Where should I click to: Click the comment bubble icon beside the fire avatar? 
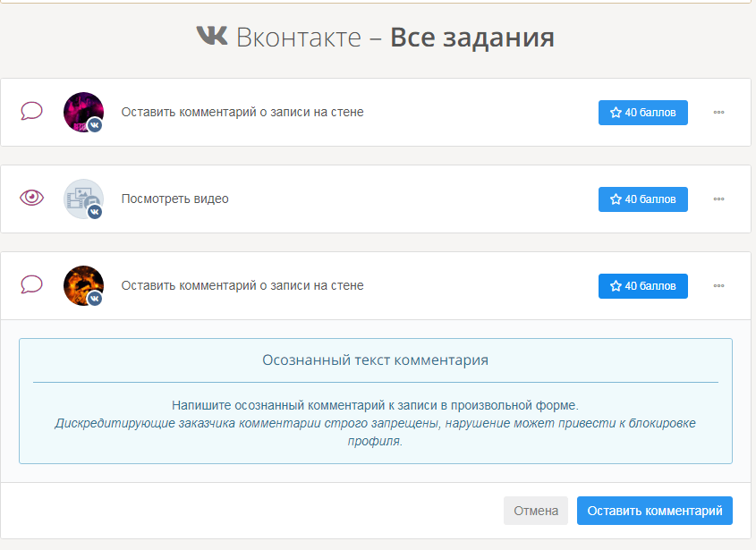[32, 284]
